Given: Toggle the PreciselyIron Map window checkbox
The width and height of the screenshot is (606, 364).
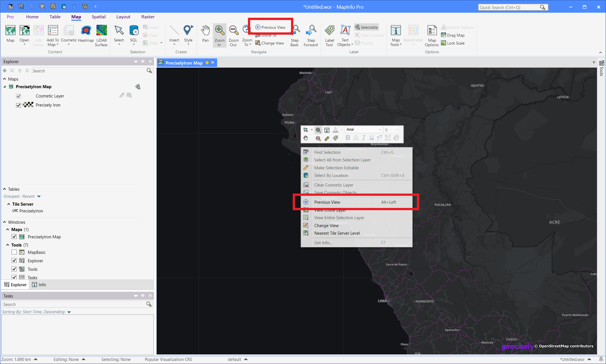Looking at the screenshot, I should click(x=14, y=237).
